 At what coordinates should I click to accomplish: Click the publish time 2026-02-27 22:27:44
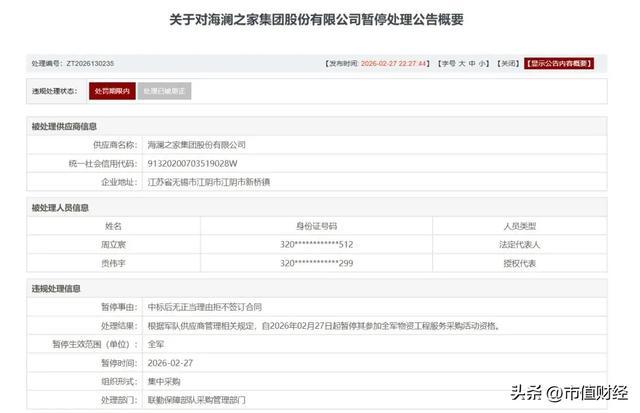coord(393,63)
